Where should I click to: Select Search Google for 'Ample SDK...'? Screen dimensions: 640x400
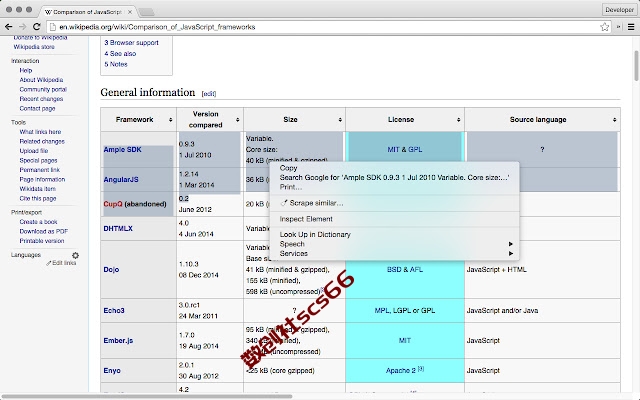[394, 178]
